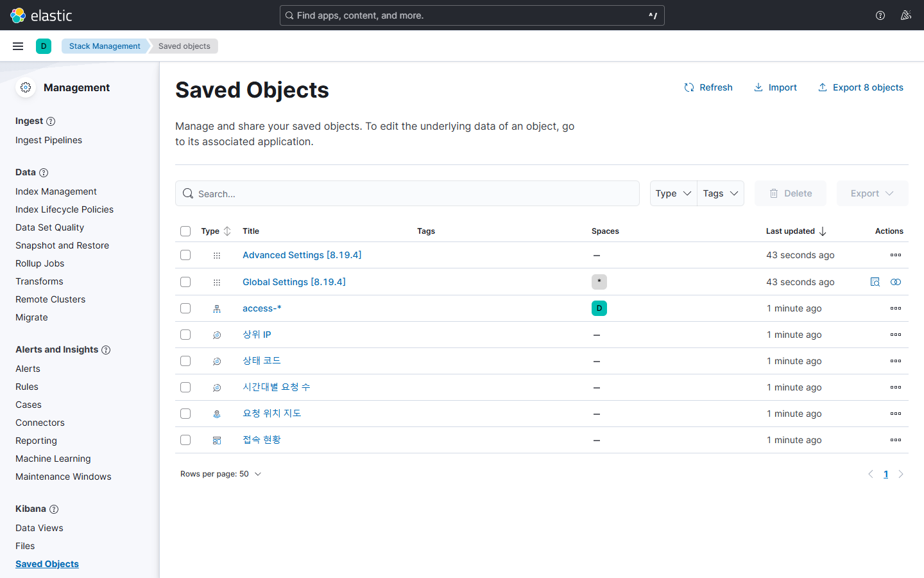The width and height of the screenshot is (924, 578).
Task: Open actions menu for Advanced Settings row
Action: pyautogui.click(x=896, y=255)
